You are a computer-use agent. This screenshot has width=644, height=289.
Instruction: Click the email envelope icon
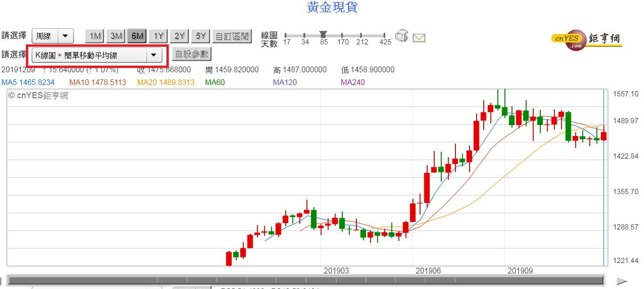419,37
